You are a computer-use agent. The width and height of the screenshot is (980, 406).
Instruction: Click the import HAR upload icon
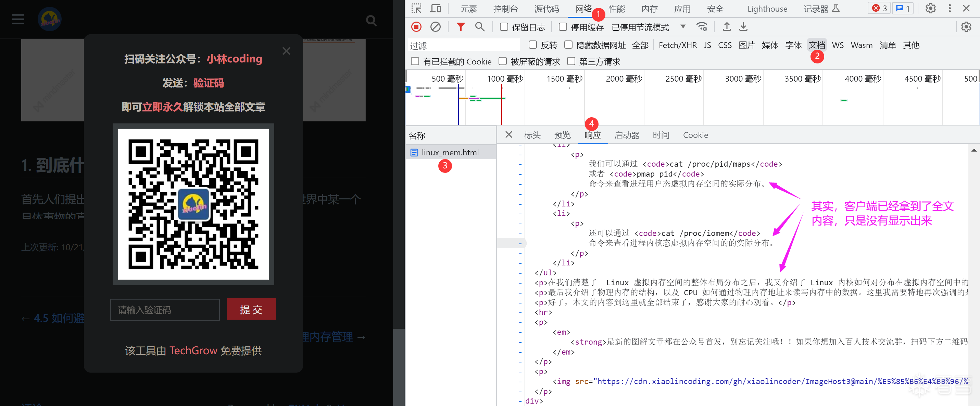pyautogui.click(x=727, y=27)
